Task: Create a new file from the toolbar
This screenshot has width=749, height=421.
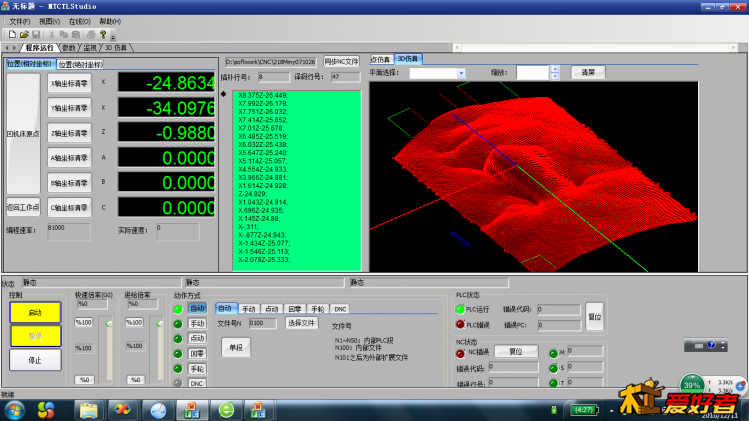Action: pyautogui.click(x=12, y=34)
